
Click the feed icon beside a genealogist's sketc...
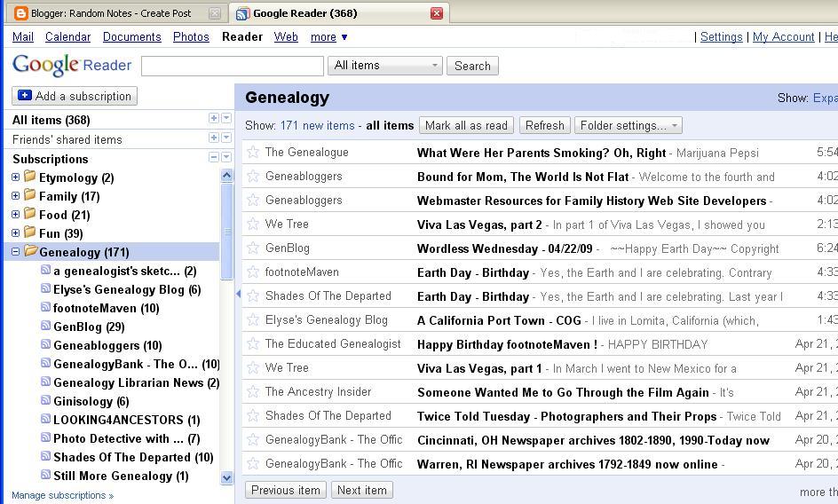[x=46, y=270]
